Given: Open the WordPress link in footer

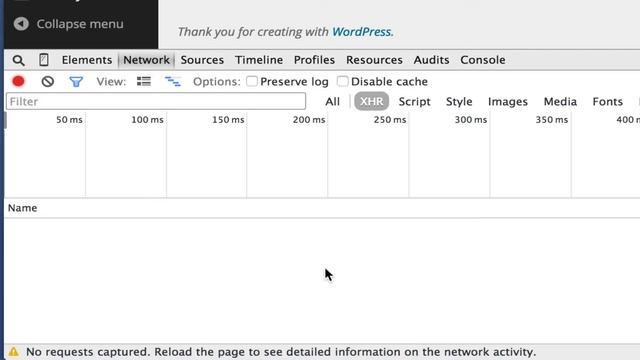Looking at the screenshot, I should click(x=362, y=32).
